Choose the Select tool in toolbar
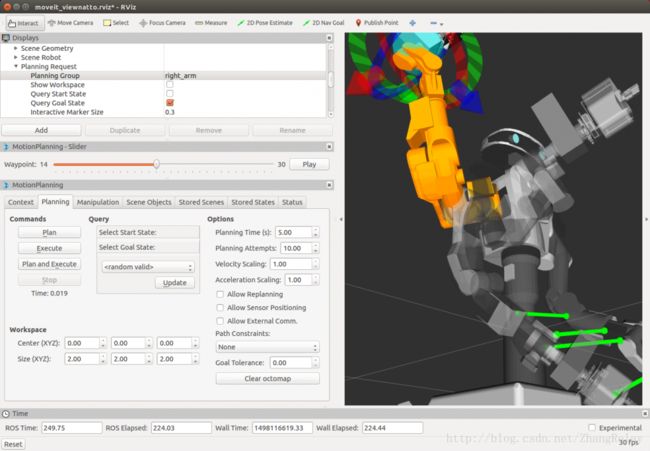 tap(116, 21)
